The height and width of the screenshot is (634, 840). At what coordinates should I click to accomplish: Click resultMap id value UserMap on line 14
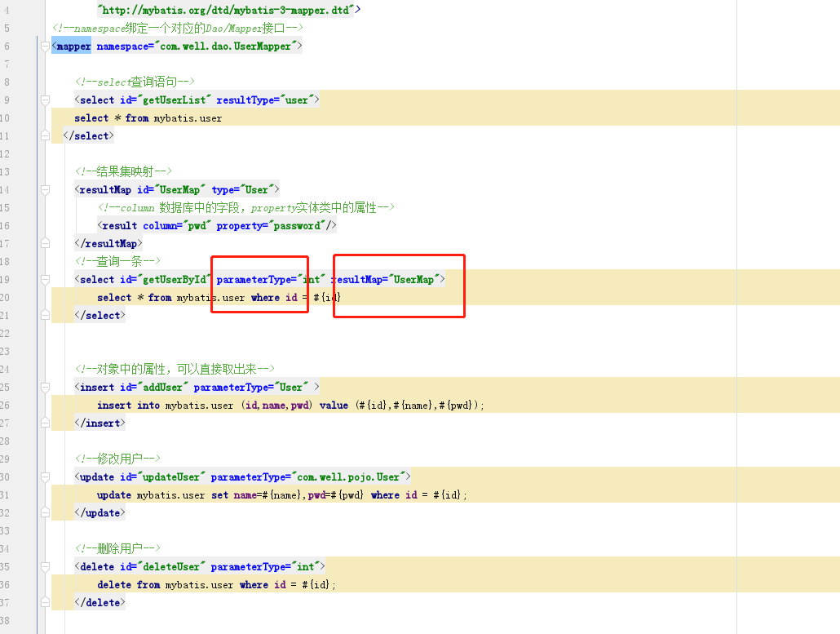pos(179,190)
